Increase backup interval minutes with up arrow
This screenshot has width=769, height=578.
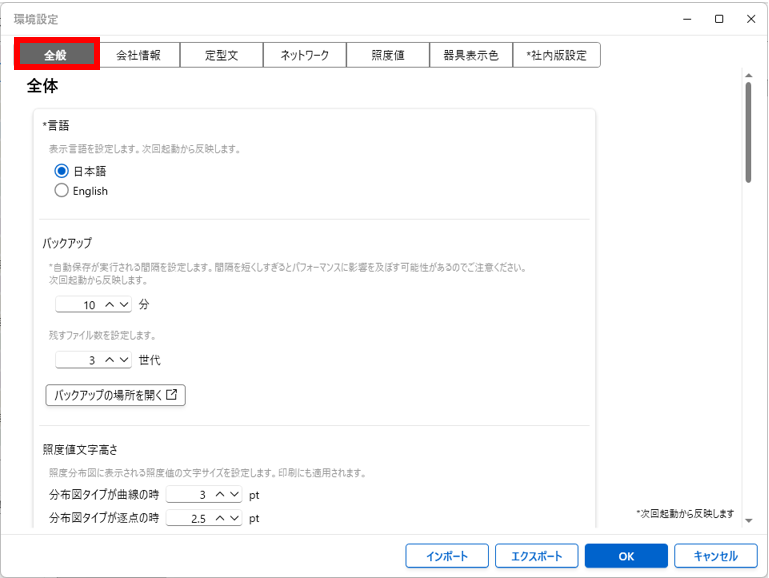tap(109, 305)
